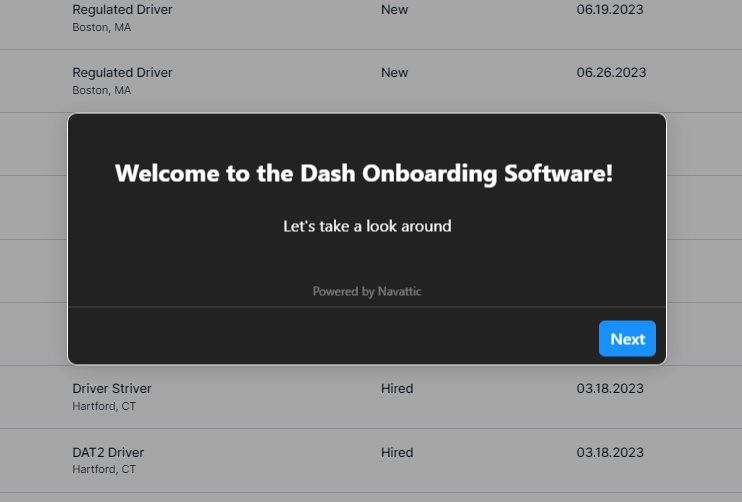
Task: Select Regulated Driver row dated 06.26.2023
Action: 371,81
